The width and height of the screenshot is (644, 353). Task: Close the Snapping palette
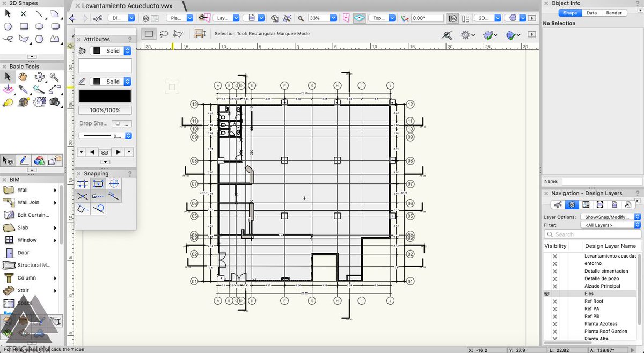coord(79,174)
